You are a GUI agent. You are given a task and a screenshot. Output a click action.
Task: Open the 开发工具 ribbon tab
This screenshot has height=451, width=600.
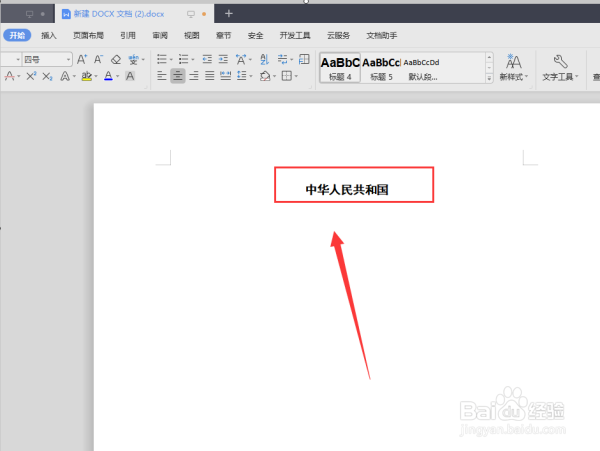(x=295, y=36)
